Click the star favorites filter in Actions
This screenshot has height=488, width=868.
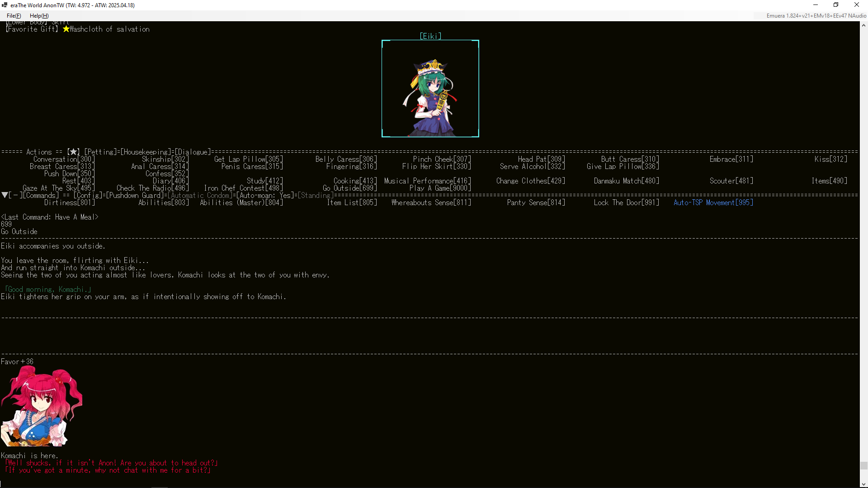[x=73, y=152]
